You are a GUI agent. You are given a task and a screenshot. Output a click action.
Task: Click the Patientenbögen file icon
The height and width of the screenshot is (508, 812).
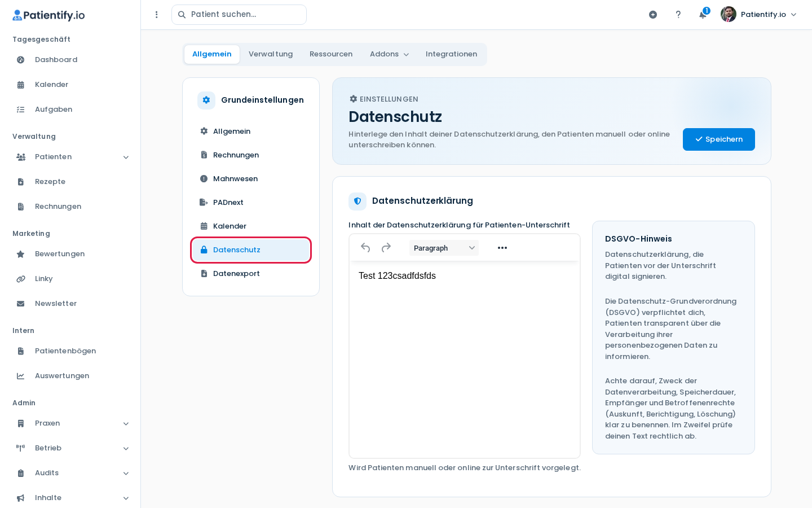click(21, 351)
